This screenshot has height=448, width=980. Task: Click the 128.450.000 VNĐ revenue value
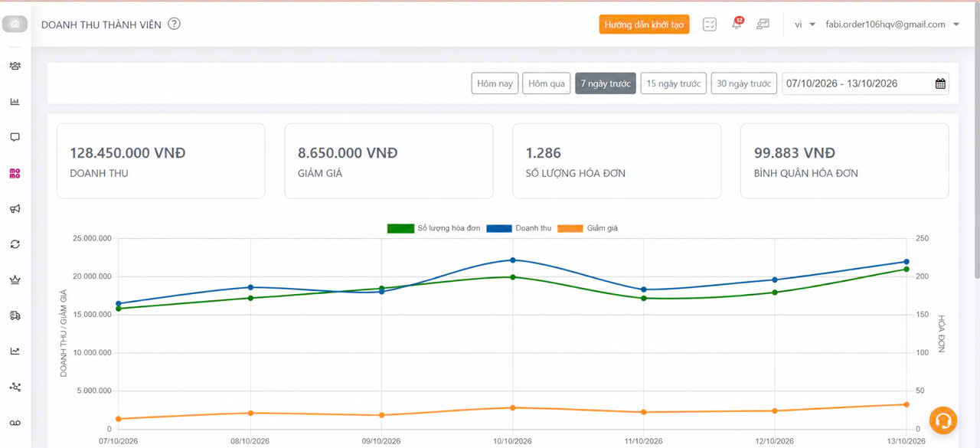click(x=128, y=153)
